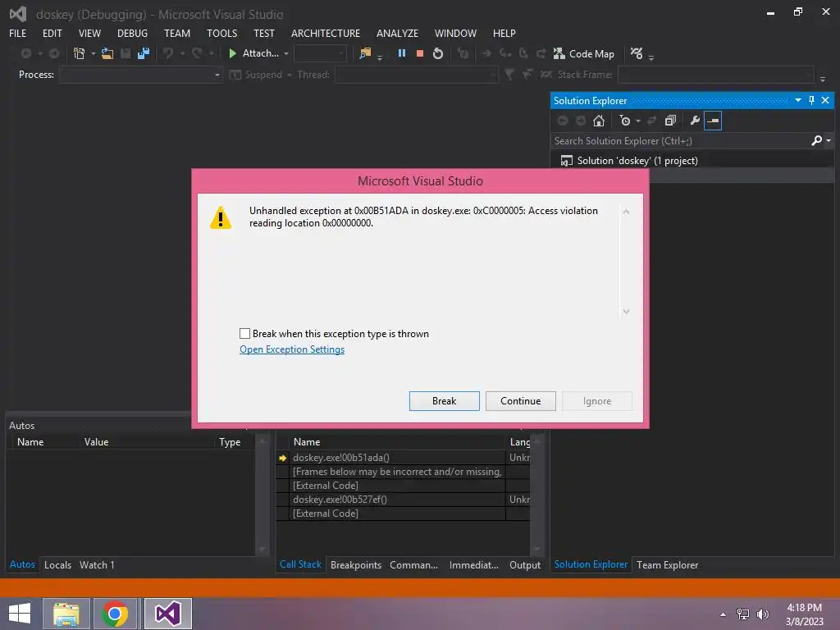This screenshot has width=840, height=630.
Task: Click the Code Map toolbar button
Action: pyautogui.click(x=583, y=53)
